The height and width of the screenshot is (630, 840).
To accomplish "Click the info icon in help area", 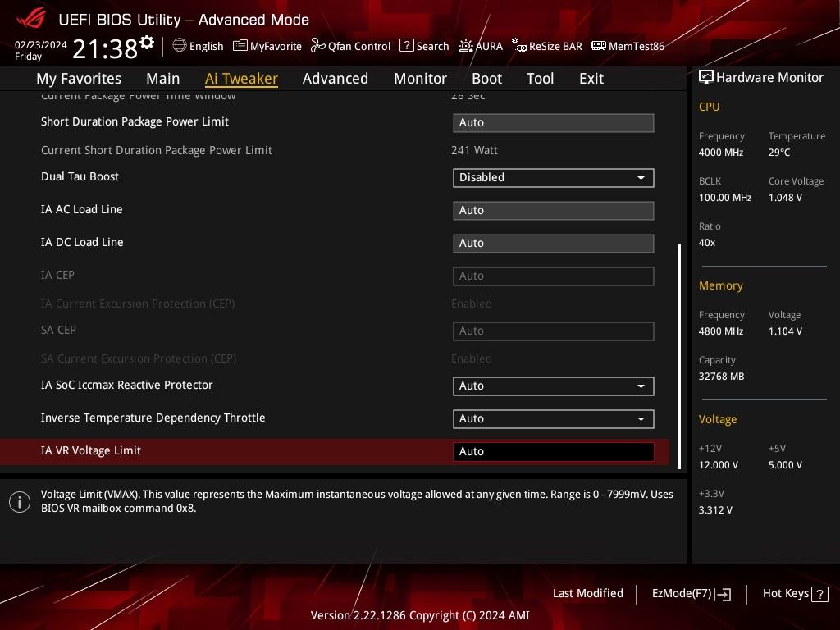I will pyautogui.click(x=20, y=501).
